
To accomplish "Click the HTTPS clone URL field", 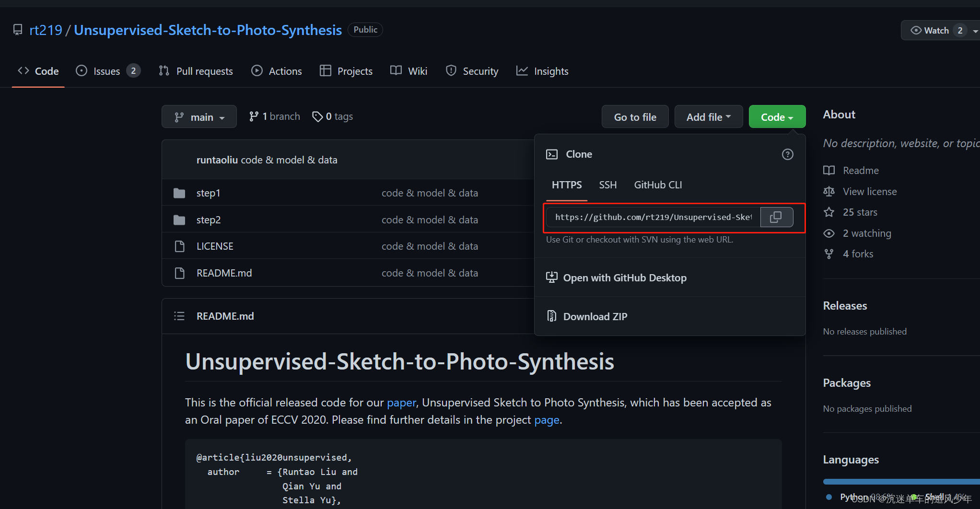I will point(653,217).
